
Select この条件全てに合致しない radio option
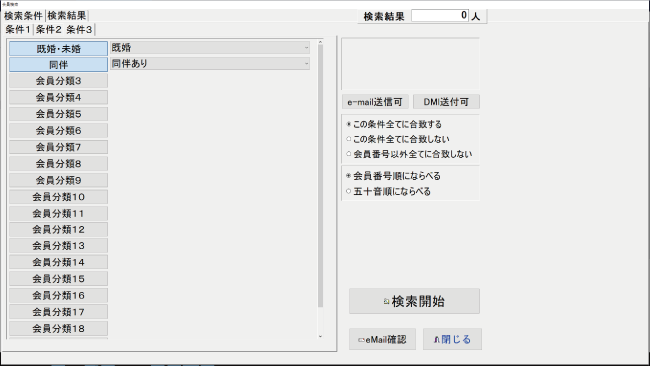point(398,139)
